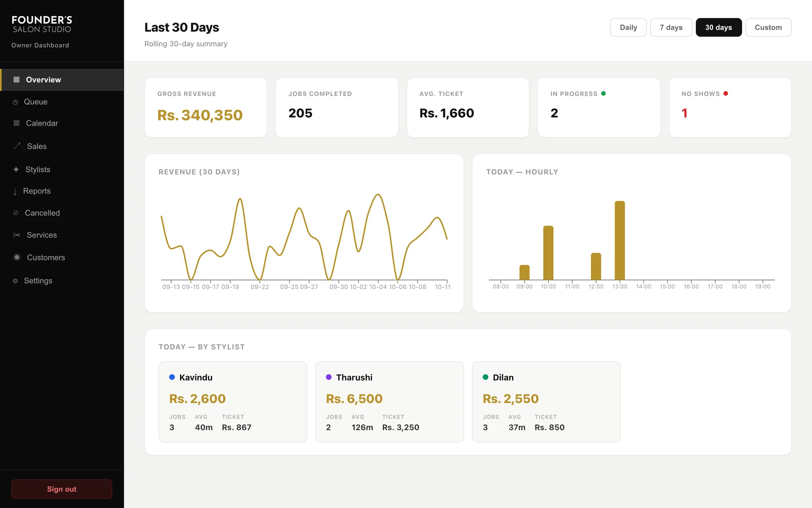This screenshot has width=812, height=508.
Task: Open Dilan's stylist card
Action: coord(546,402)
